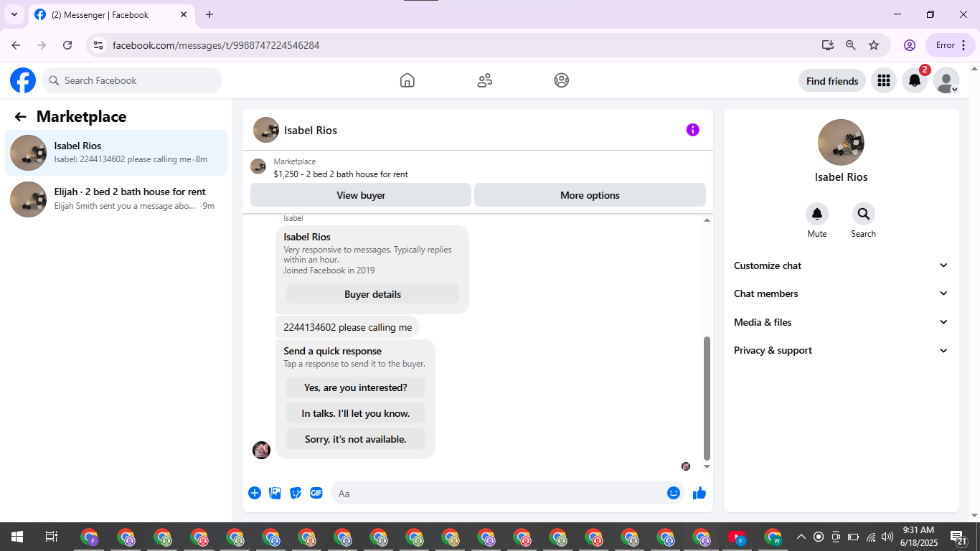Open the emoji picker in message box
Screen dimensions: 980x551
[674, 493]
